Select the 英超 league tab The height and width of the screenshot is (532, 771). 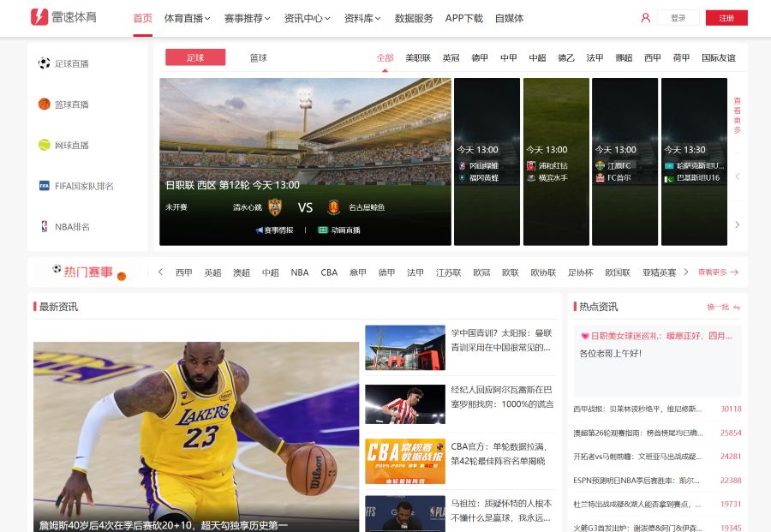pos(451,57)
